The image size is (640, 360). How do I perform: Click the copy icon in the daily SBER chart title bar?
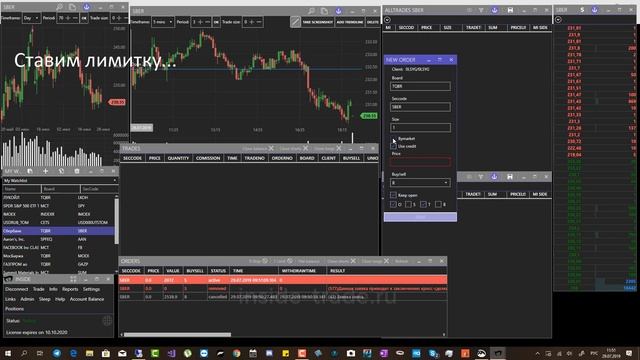coord(72,7)
